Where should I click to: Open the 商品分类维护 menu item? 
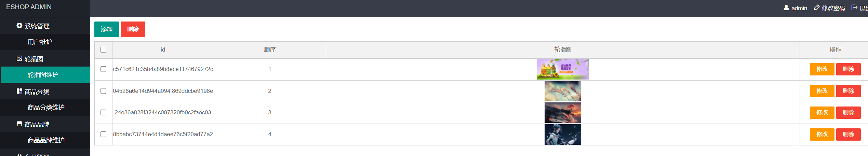coord(46,108)
